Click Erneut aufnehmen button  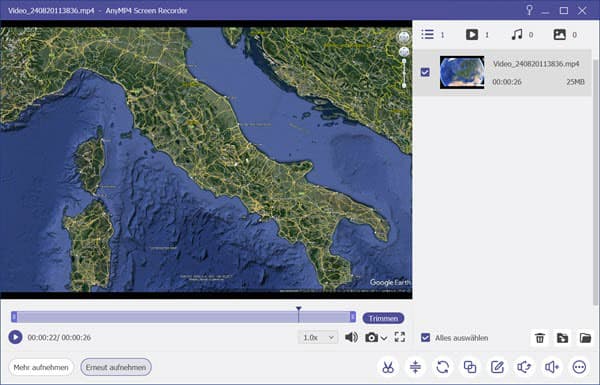[116, 367]
